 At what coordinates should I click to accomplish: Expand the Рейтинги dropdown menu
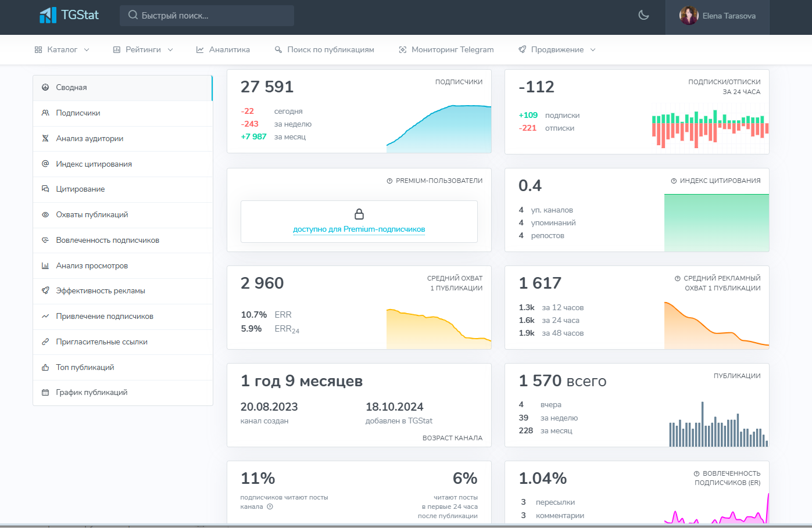click(x=143, y=50)
